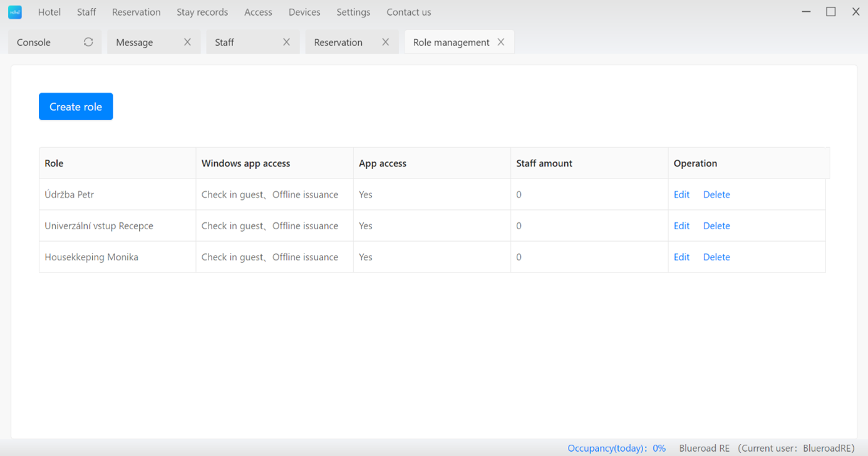Viewport: 868px width, 456px height.
Task: Open the Contact us menu
Action: 408,12
